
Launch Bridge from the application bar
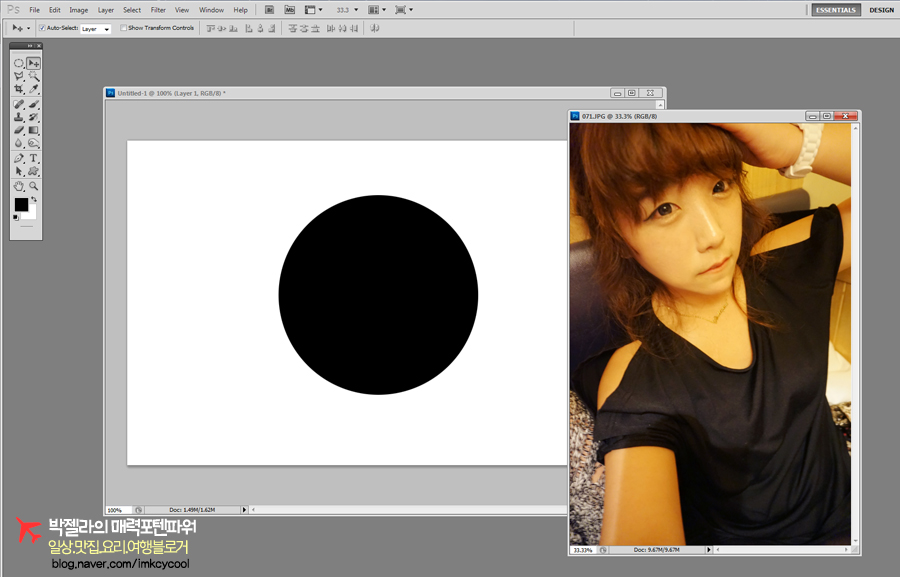(x=270, y=10)
